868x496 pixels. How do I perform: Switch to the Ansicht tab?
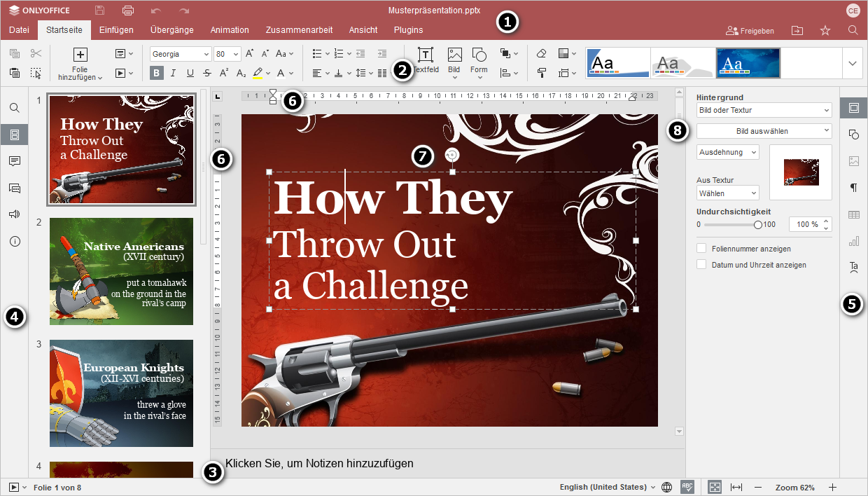[x=363, y=30]
